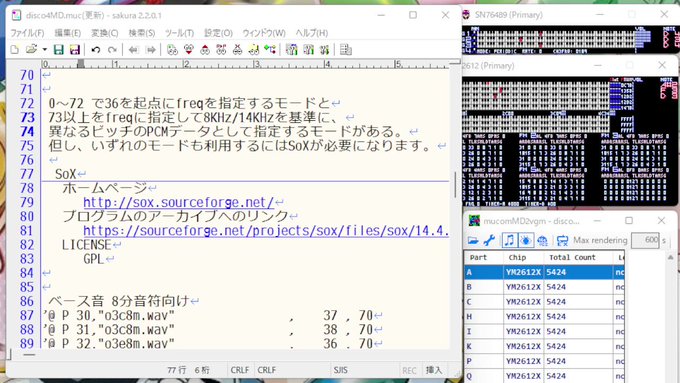
Task: Open the 編集(E) menu
Action: 67,33
